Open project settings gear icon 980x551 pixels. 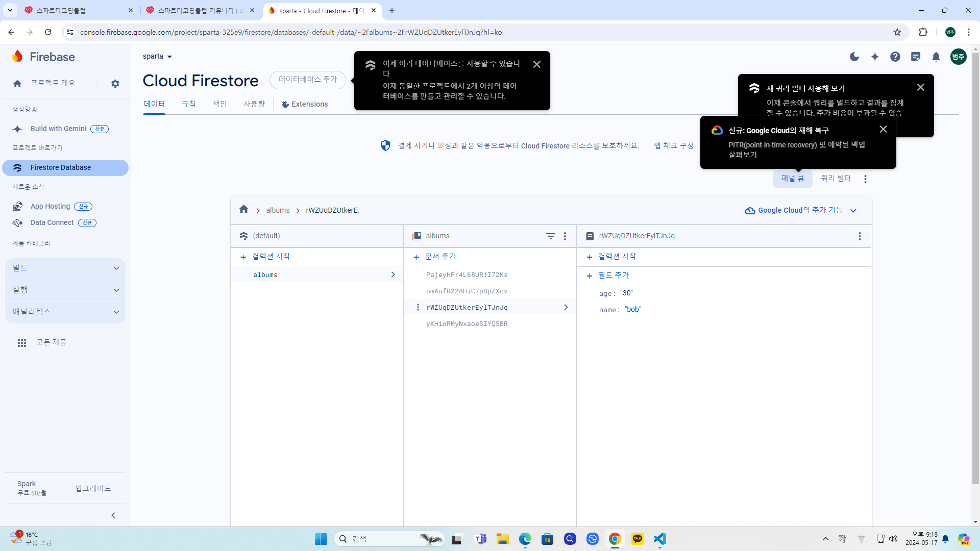pyautogui.click(x=115, y=84)
